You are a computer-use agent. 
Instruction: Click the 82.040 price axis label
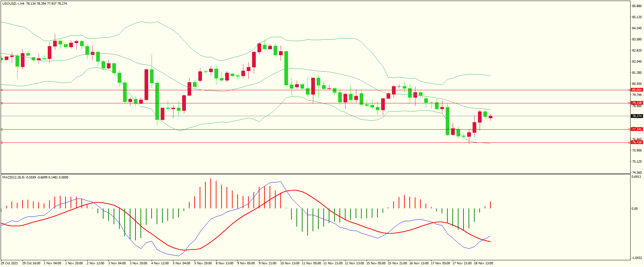(637, 62)
